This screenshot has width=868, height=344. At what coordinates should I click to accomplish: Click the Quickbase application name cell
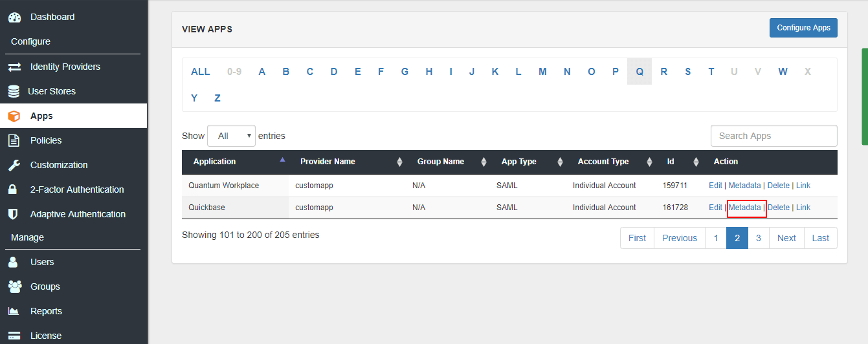[235, 208]
